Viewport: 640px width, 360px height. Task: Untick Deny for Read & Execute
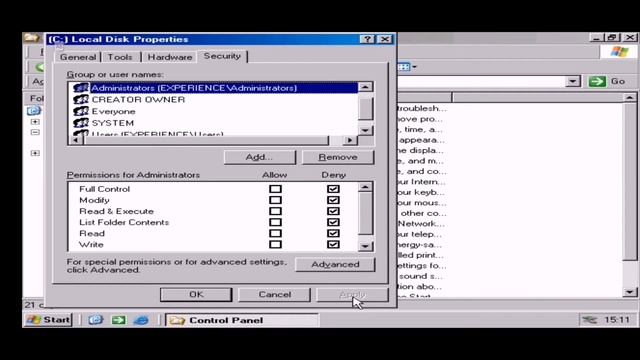(x=333, y=211)
